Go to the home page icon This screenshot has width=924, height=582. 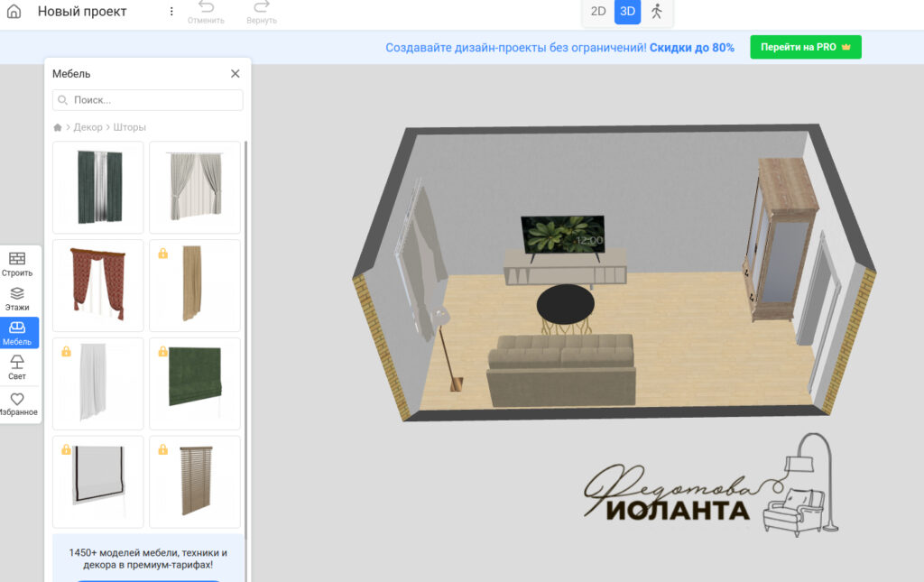coord(14,11)
